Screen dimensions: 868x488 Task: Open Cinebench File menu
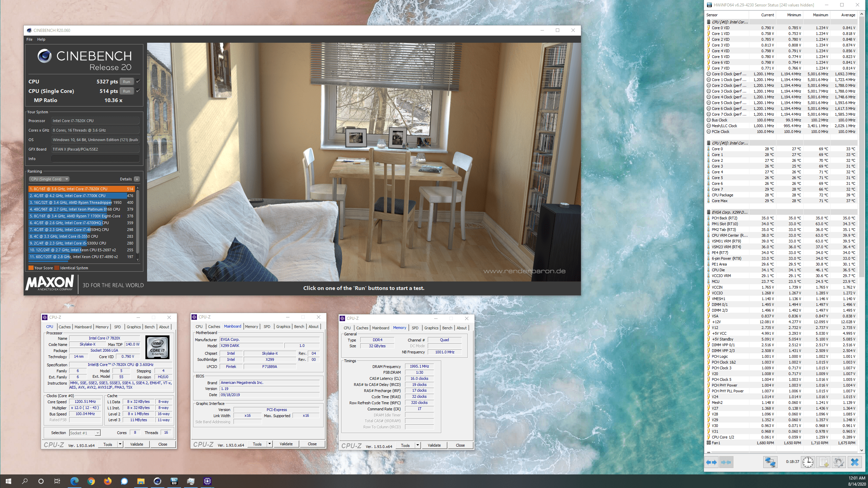click(x=29, y=39)
